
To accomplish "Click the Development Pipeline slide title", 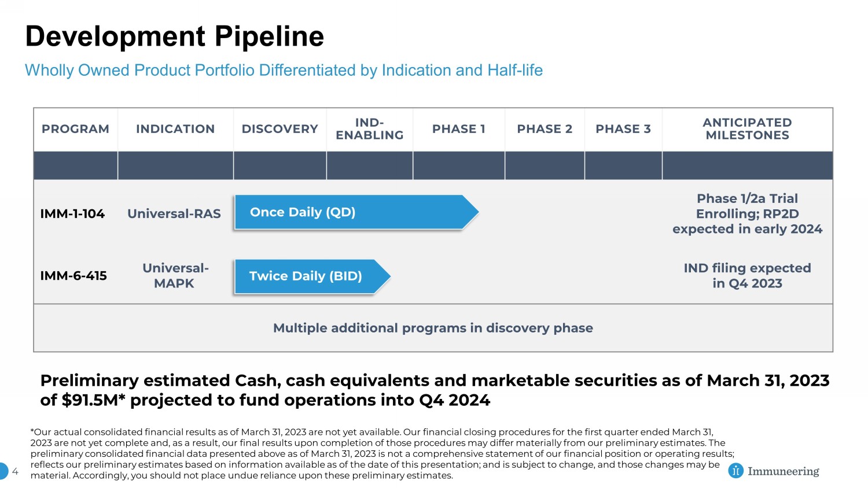I will pos(174,36).
